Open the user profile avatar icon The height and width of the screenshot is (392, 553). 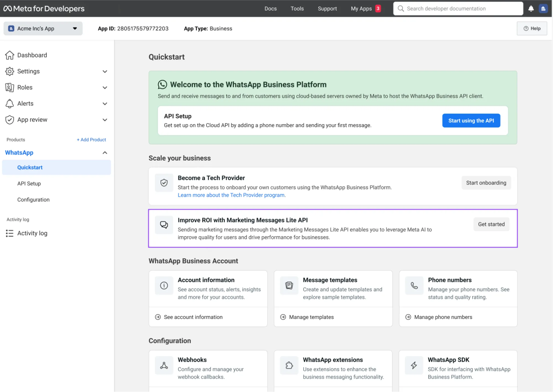pyautogui.click(x=543, y=9)
